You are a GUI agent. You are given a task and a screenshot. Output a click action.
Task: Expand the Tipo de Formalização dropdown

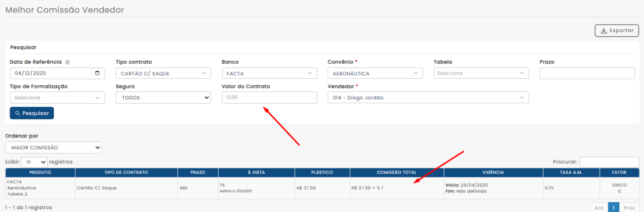[57, 98]
